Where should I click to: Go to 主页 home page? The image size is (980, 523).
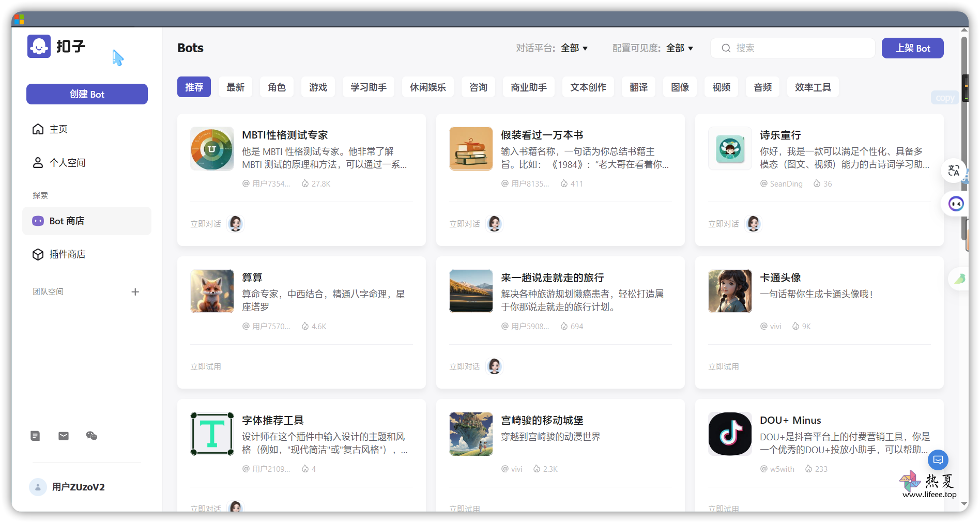point(58,129)
